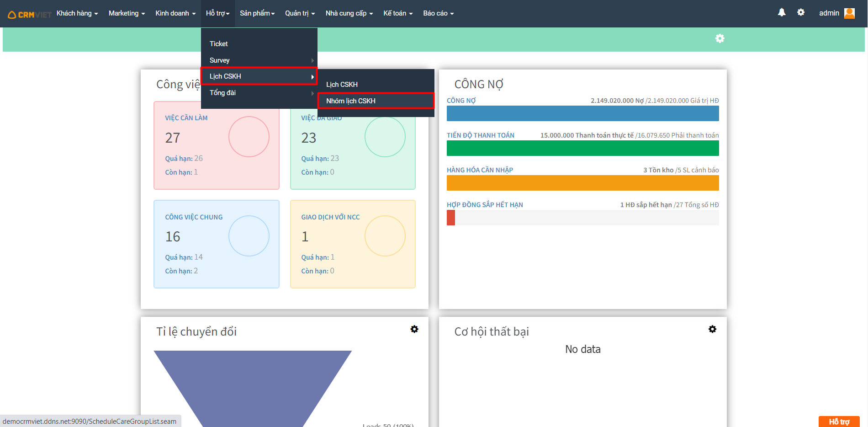
Task: Click the gear icon on green banner
Action: pos(720,38)
